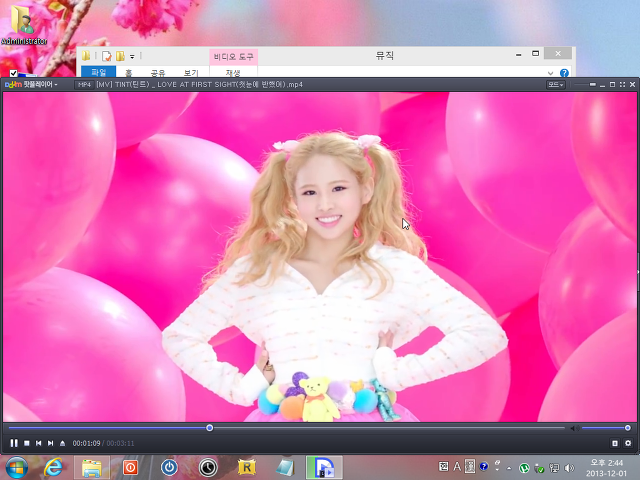640x480 pixels.
Task: Toggle full screen mode in player
Action: point(622,84)
